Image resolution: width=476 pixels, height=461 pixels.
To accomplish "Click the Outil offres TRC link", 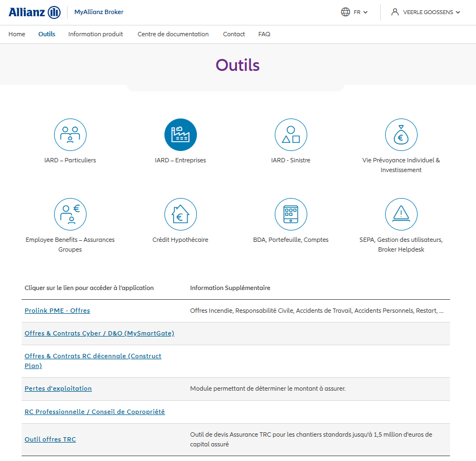I will point(50,439).
